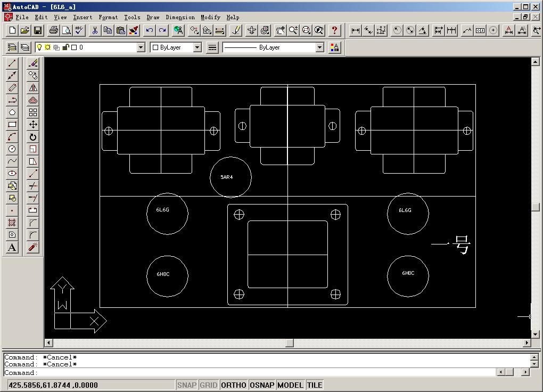Select the Erase modify tool

tap(33, 63)
